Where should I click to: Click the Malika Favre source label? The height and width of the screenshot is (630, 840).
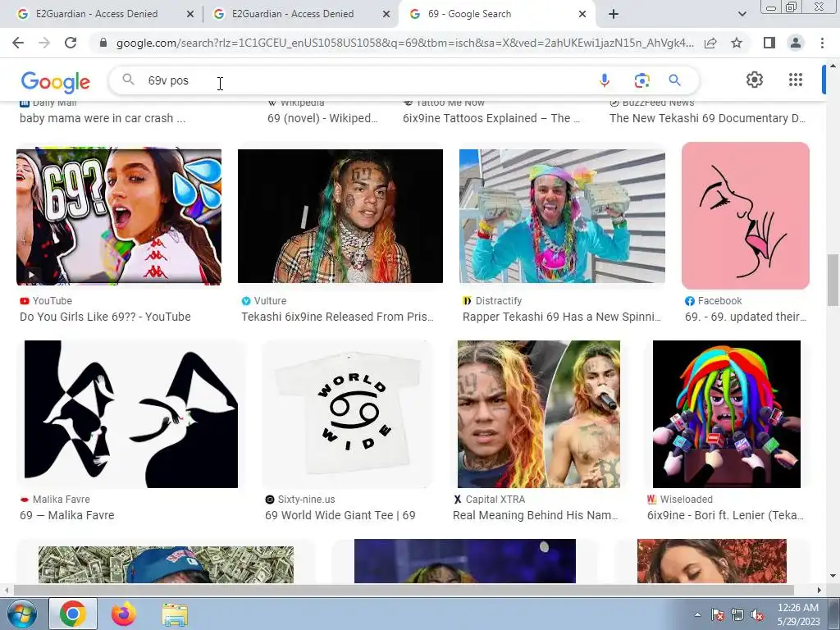point(61,500)
